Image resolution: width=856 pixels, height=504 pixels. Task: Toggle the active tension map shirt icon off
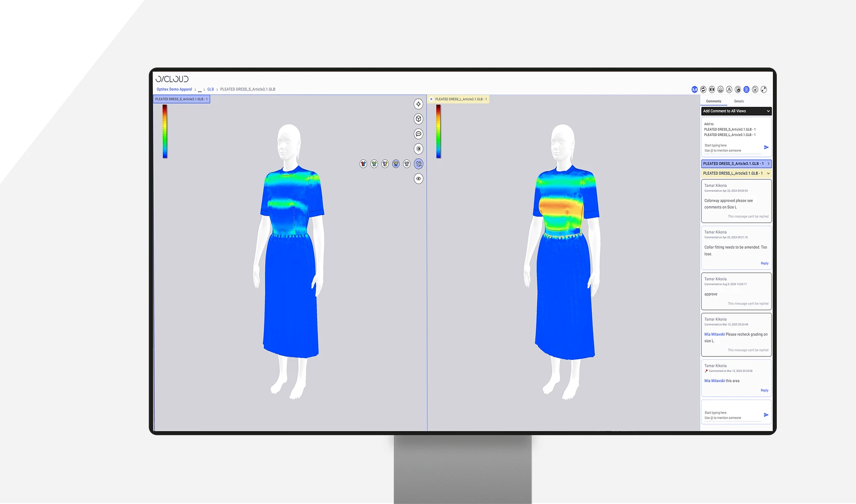pos(395,164)
